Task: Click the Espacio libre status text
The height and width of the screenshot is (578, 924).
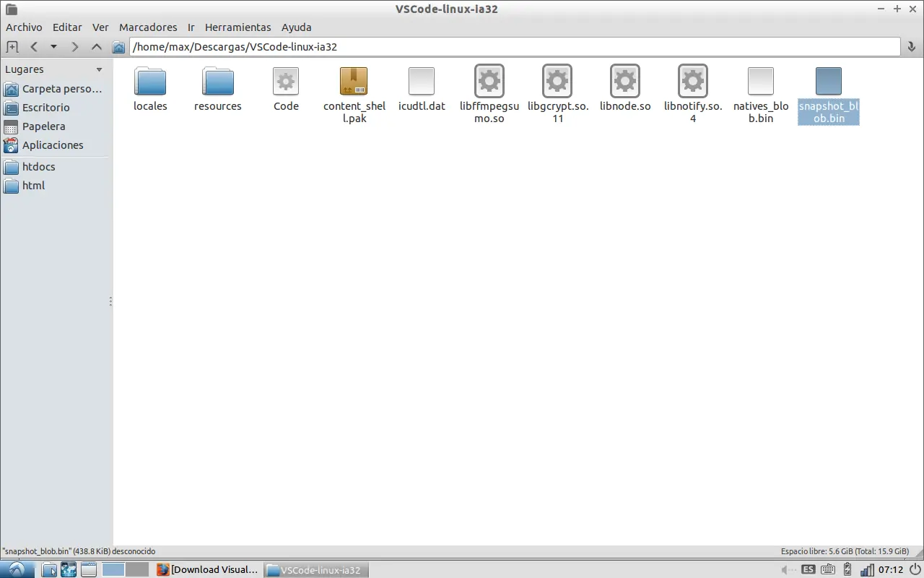Action: coord(845,551)
